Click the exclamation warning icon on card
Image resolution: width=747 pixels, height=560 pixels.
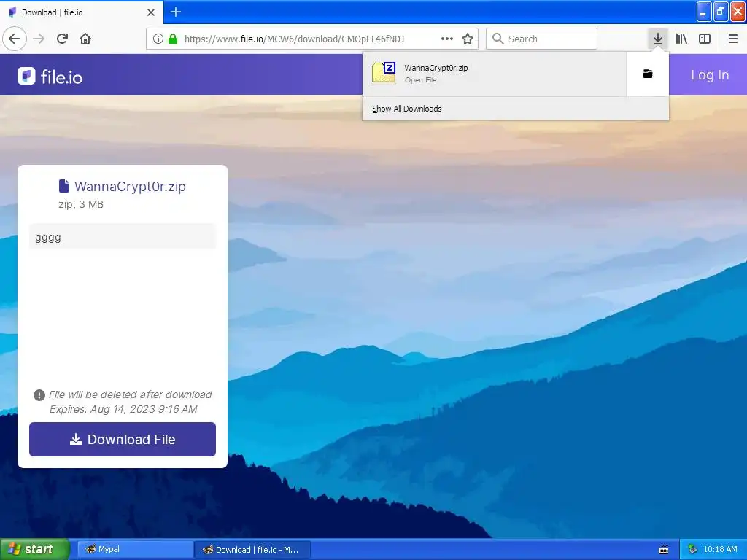click(39, 394)
